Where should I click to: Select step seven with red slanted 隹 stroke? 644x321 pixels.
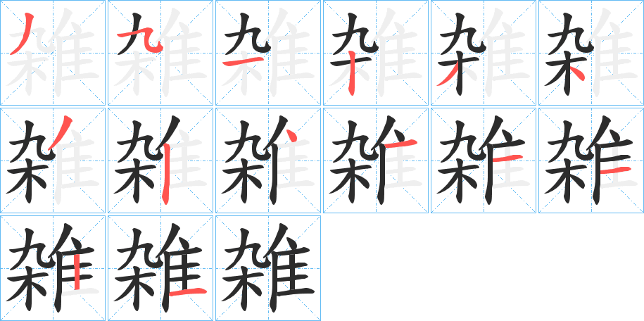point(53,160)
